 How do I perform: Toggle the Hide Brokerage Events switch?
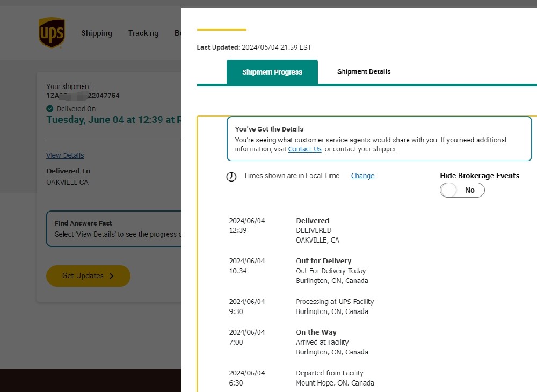tap(462, 190)
